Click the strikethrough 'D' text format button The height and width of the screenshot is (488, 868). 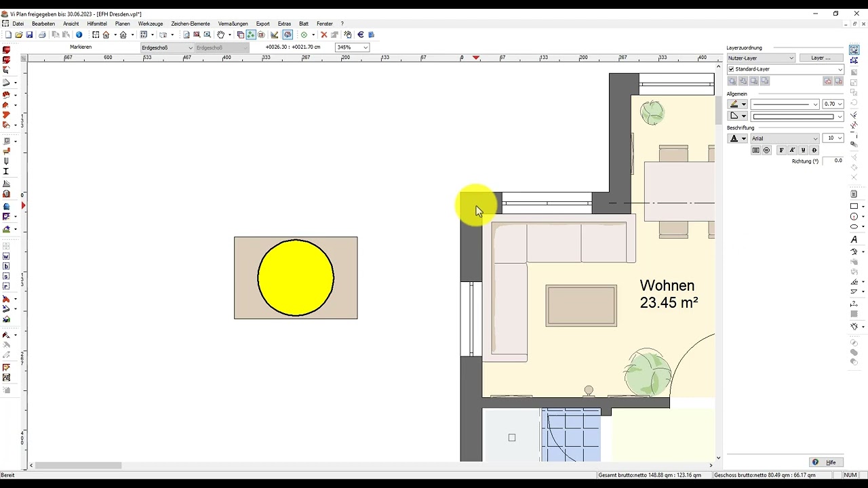coord(814,150)
